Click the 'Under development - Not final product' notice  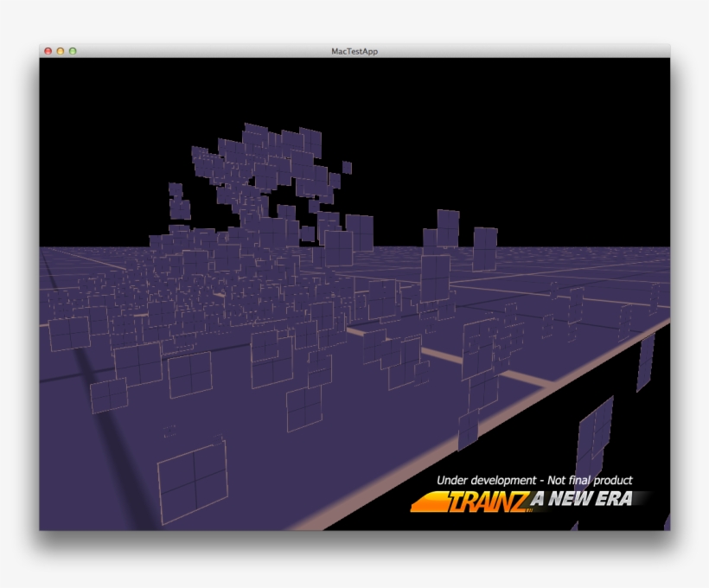click(x=534, y=480)
